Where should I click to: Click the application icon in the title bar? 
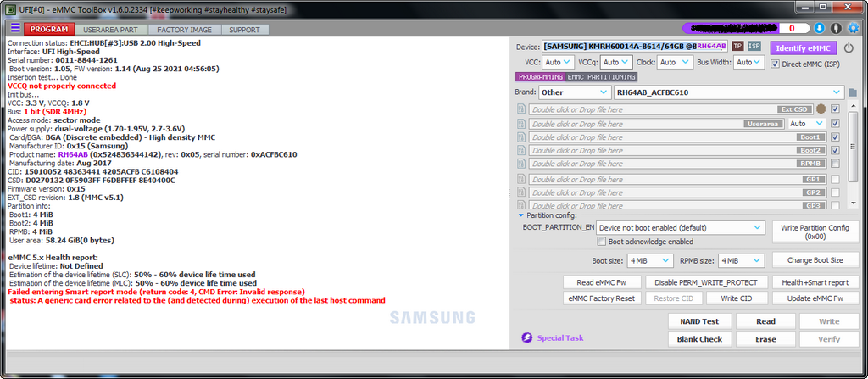pyautogui.click(x=9, y=9)
